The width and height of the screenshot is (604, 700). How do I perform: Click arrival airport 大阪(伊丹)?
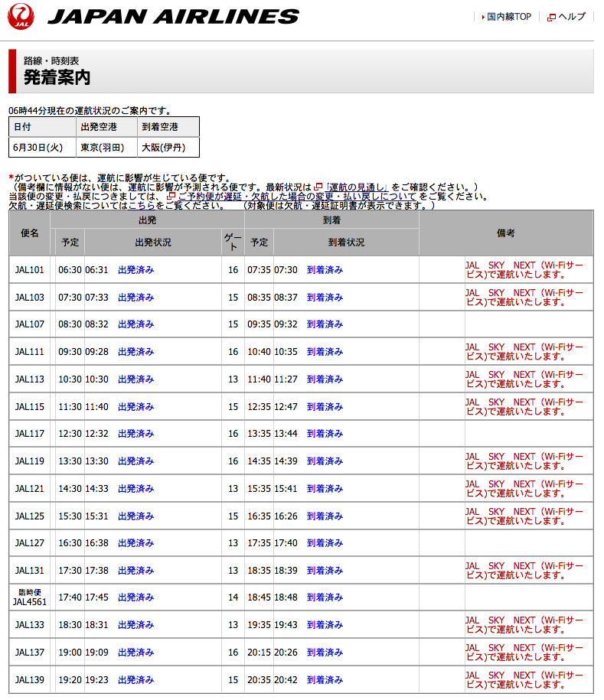click(x=168, y=148)
